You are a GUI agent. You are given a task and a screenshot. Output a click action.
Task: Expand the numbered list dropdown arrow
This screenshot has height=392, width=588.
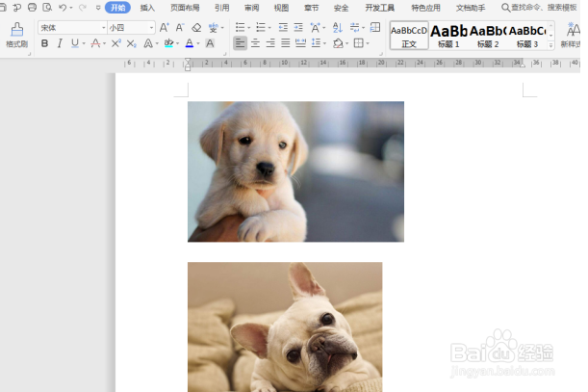pyautogui.click(x=269, y=28)
